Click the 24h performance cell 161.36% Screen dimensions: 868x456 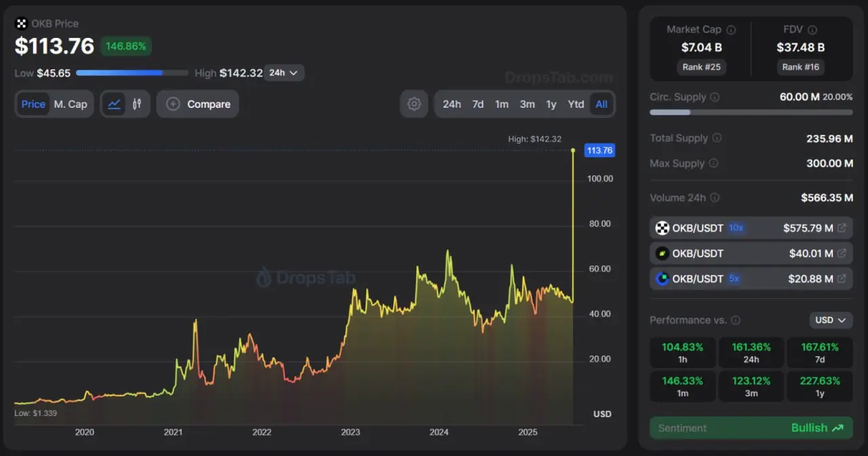point(751,354)
